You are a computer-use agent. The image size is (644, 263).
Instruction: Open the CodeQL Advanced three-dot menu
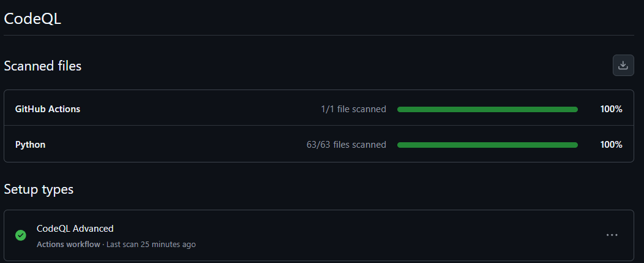[612, 235]
